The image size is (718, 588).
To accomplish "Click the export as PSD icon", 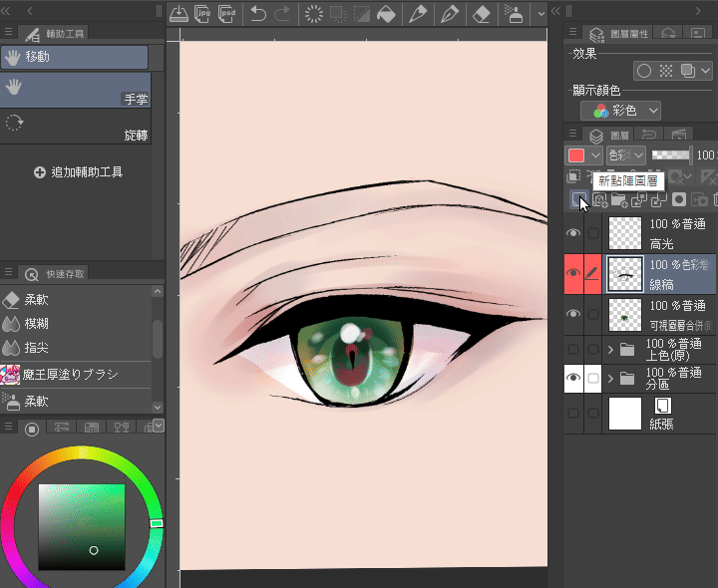I will coord(228,14).
